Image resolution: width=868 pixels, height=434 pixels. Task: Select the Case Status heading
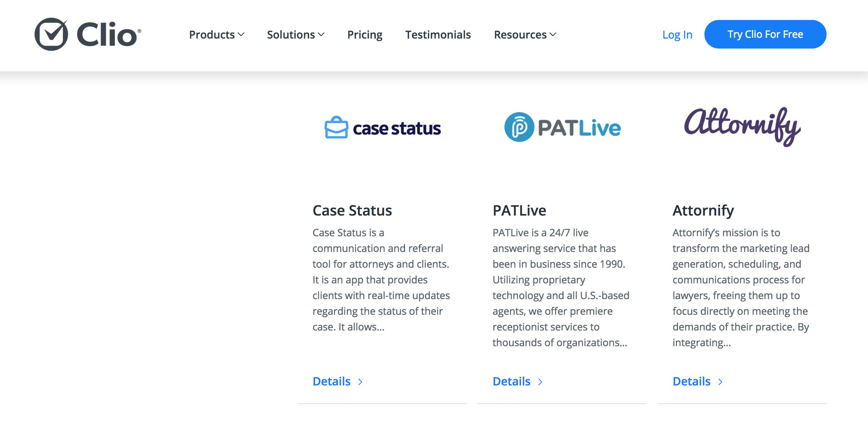(x=352, y=210)
